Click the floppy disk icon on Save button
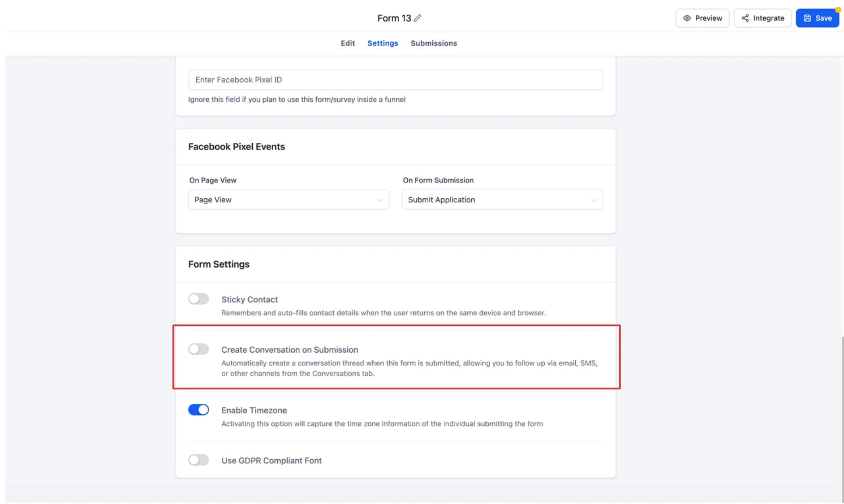 (807, 18)
